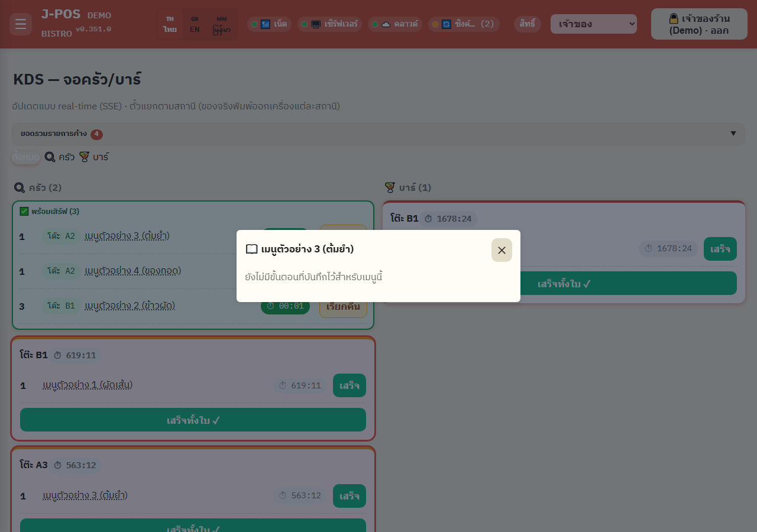Switch language to EN (GB)
757x532 pixels.
click(x=195, y=24)
